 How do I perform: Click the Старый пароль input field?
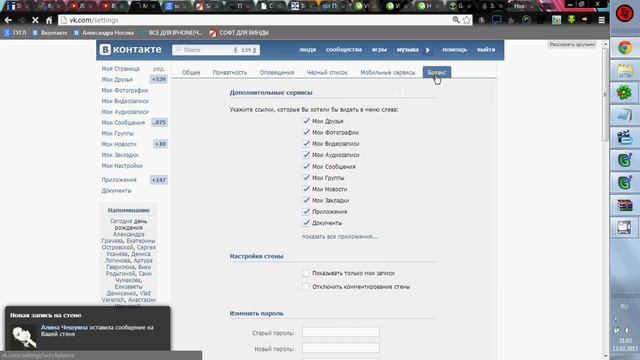pyautogui.click(x=341, y=332)
